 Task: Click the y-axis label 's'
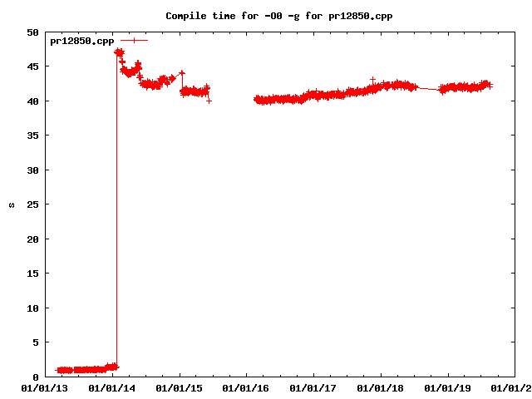coord(12,204)
